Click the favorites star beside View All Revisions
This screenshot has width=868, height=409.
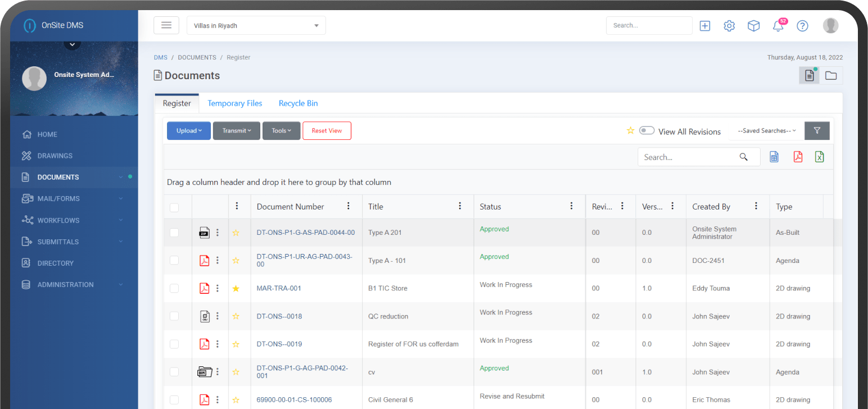coord(631,131)
